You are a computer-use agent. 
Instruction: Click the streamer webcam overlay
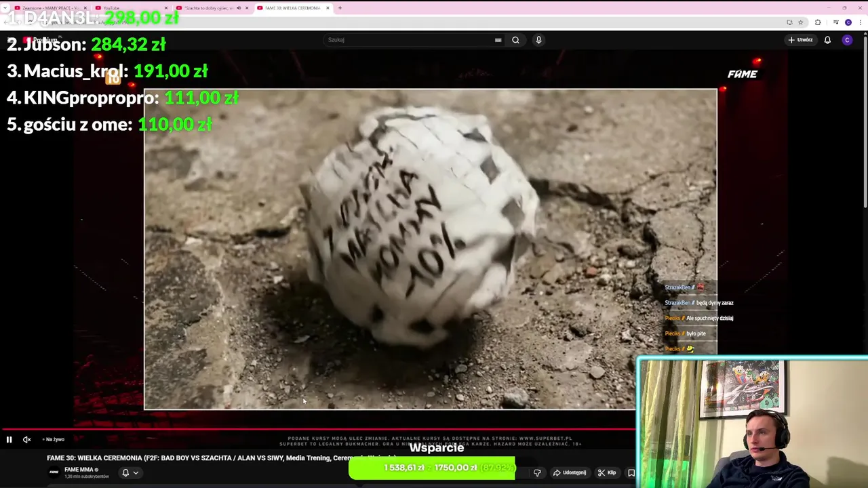click(752, 422)
